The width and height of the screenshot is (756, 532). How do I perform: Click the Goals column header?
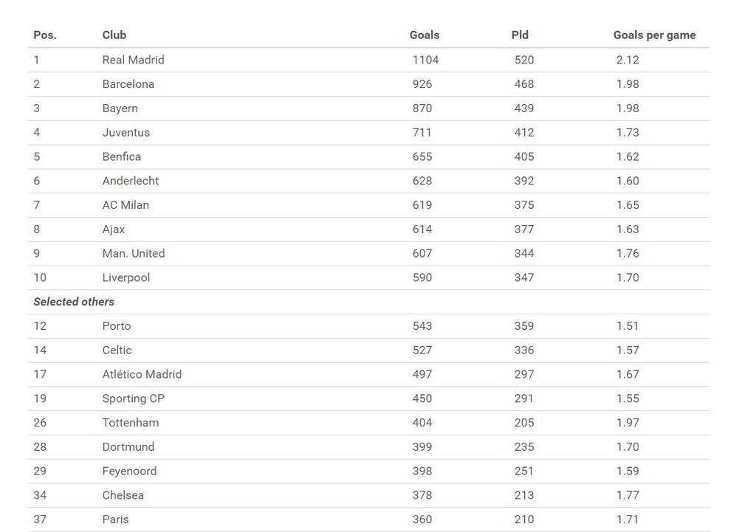pos(425,35)
